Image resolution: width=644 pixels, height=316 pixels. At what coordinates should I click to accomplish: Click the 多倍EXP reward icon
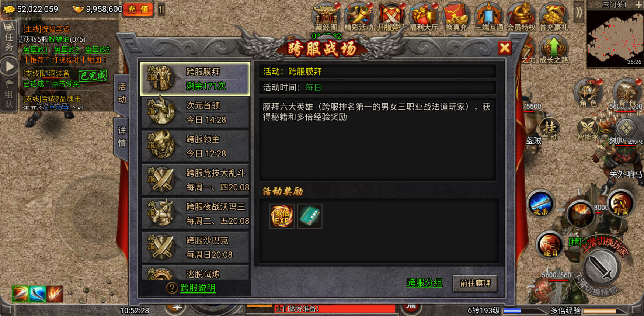[282, 216]
